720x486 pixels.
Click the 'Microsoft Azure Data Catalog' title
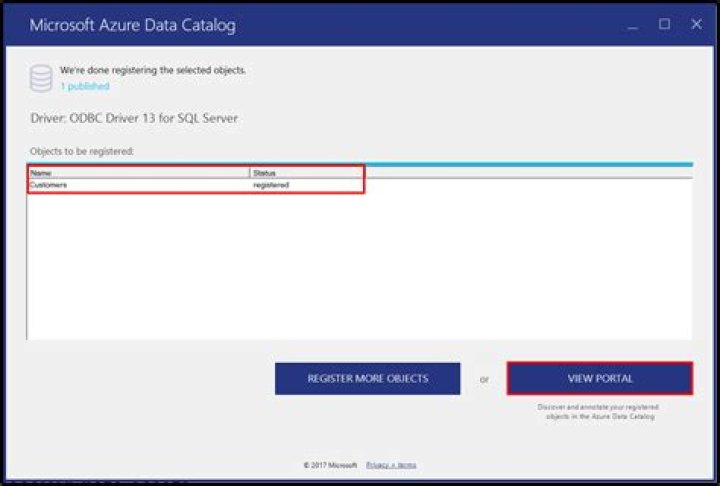click(x=133, y=25)
